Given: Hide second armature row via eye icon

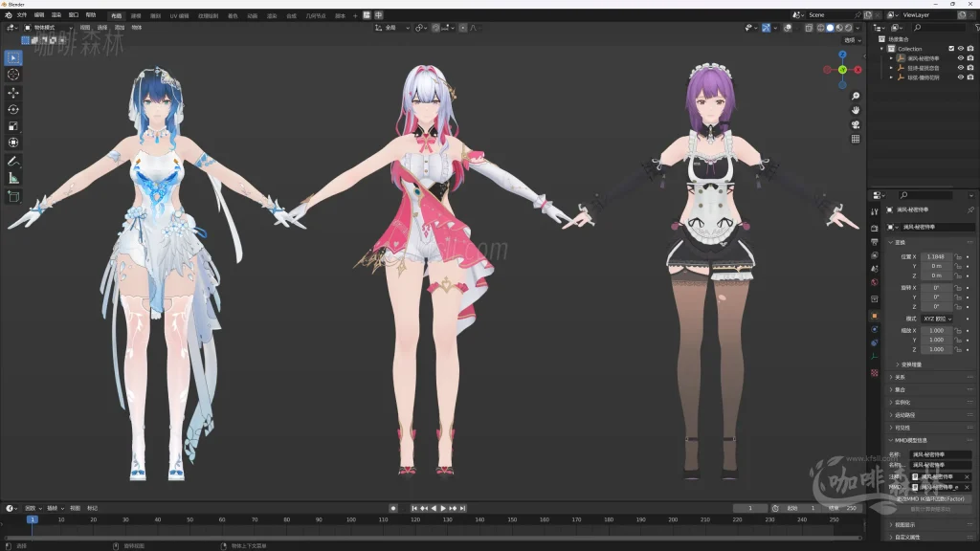Looking at the screenshot, I should point(961,68).
